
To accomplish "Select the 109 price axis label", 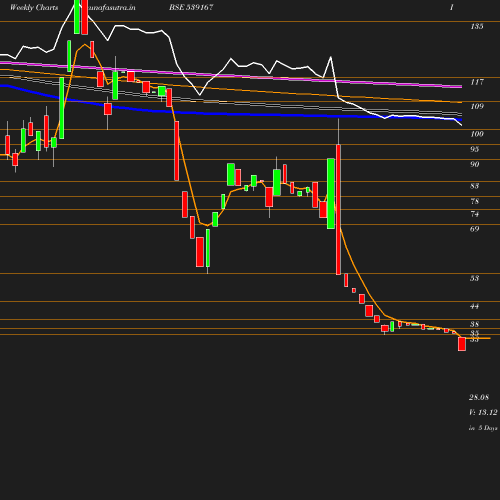I will click(x=477, y=106).
